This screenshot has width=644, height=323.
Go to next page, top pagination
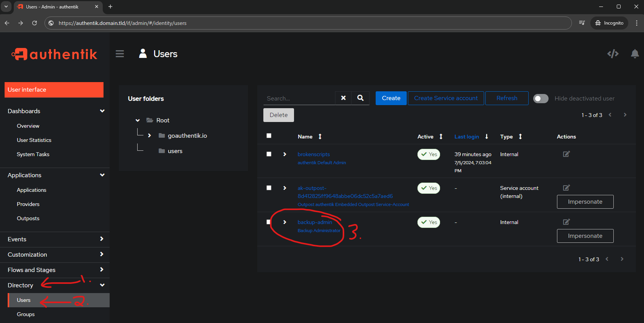coord(625,115)
